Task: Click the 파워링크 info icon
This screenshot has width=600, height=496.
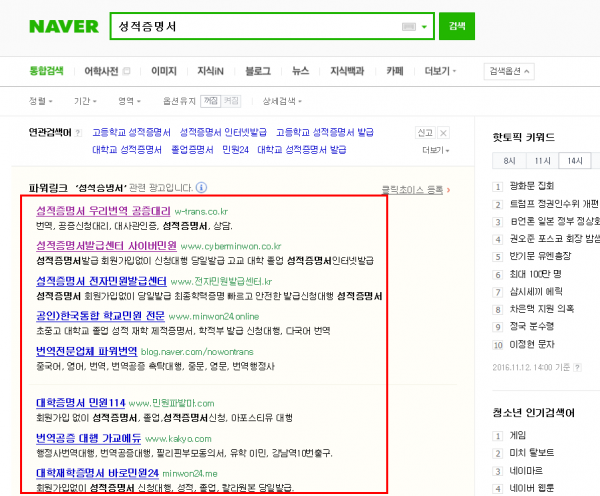Action: pos(201,188)
